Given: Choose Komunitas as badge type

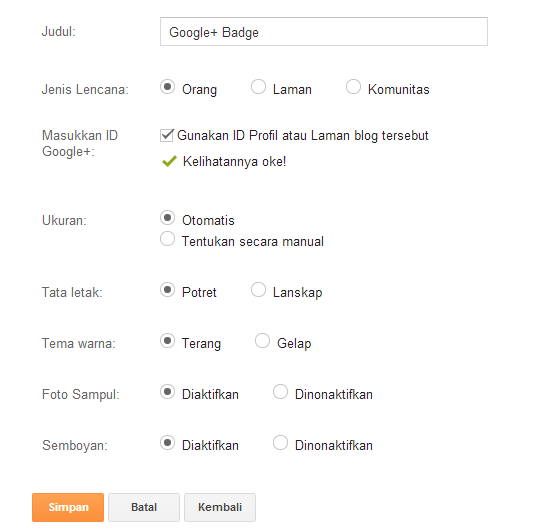Looking at the screenshot, I should [x=353, y=87].
